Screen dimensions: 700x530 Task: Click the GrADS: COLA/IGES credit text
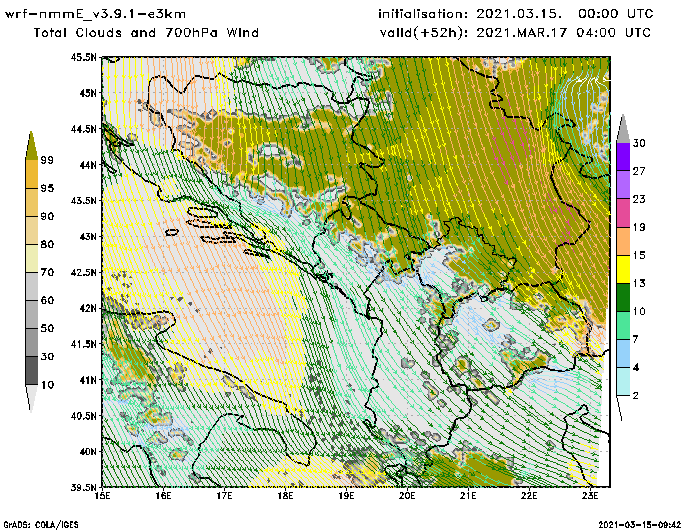(x=41, y=525)
